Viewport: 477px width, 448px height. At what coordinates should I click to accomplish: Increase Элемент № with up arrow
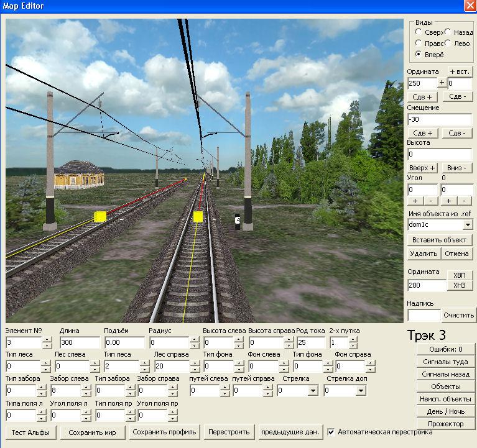pyautogui.click(x=47, y=339)
